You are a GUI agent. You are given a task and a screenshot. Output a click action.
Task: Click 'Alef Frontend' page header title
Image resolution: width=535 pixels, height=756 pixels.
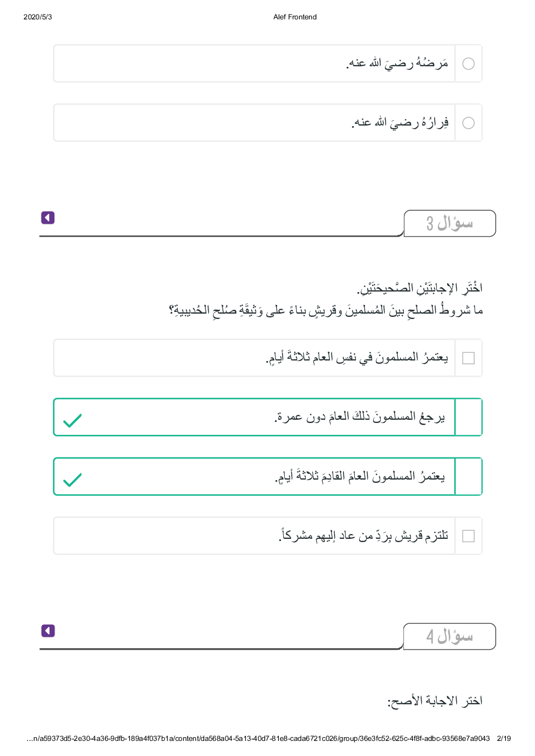pos(295,17)
